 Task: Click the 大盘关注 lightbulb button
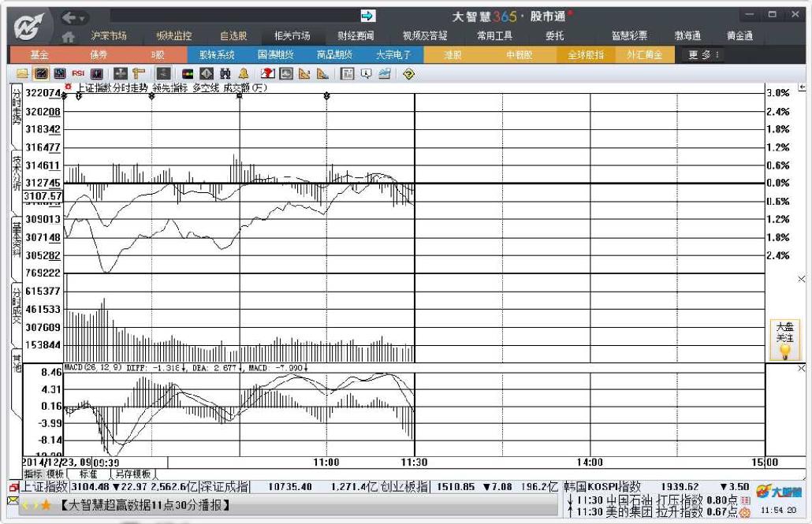784,339
